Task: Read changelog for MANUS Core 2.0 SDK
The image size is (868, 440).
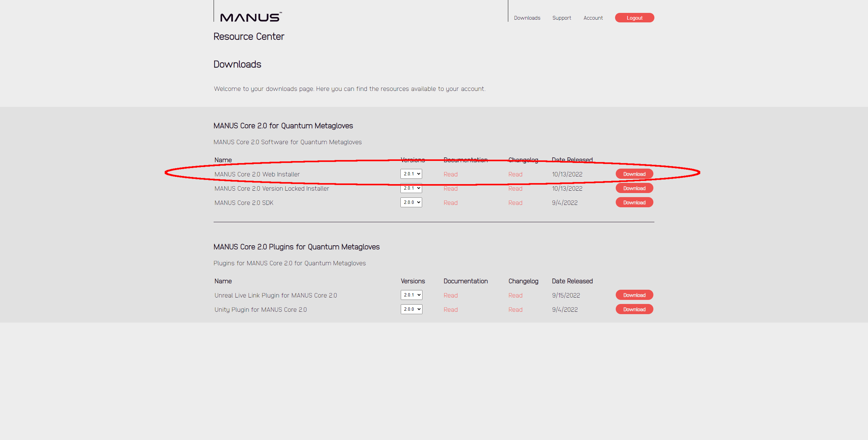Action: point(515,203)
